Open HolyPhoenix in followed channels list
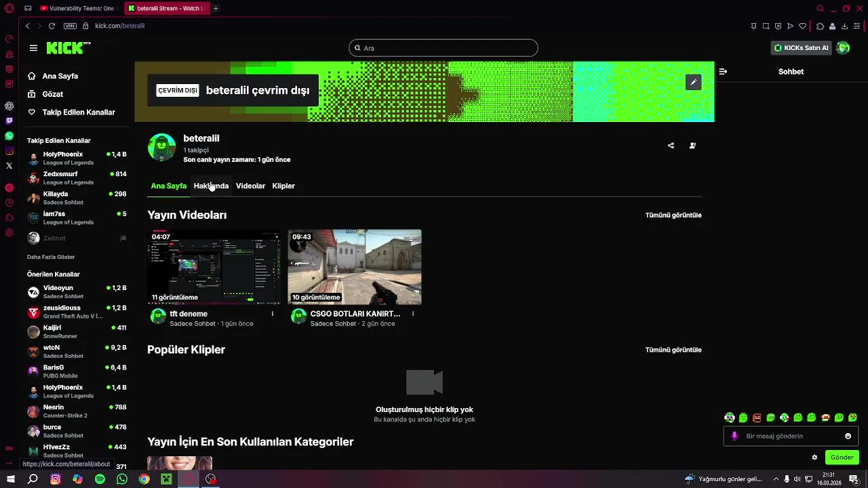This screenshot has height=488, width=868. coord(77,159)
